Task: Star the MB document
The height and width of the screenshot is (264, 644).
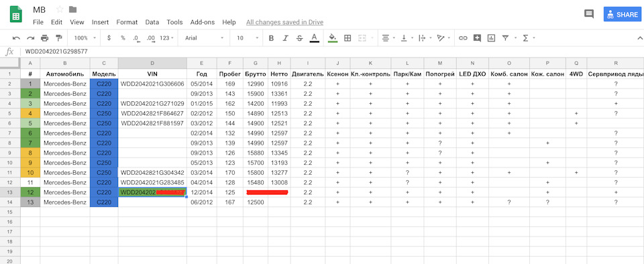Action: [x=60, y=9]
